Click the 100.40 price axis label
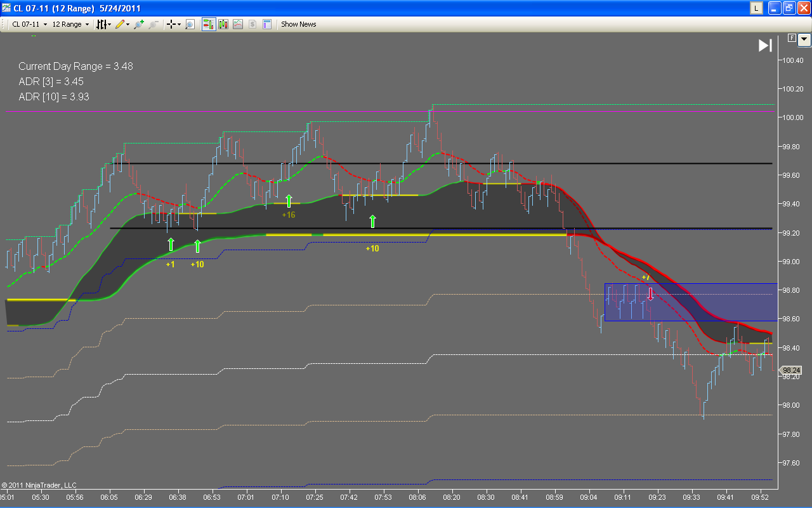Screen dimensions: 812x508 pos(793,60)
